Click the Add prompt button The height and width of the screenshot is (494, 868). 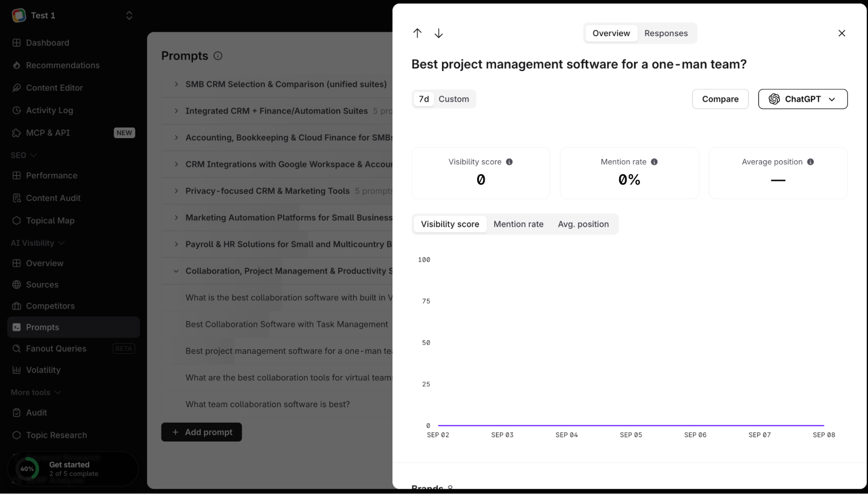[x=201, y=432]
